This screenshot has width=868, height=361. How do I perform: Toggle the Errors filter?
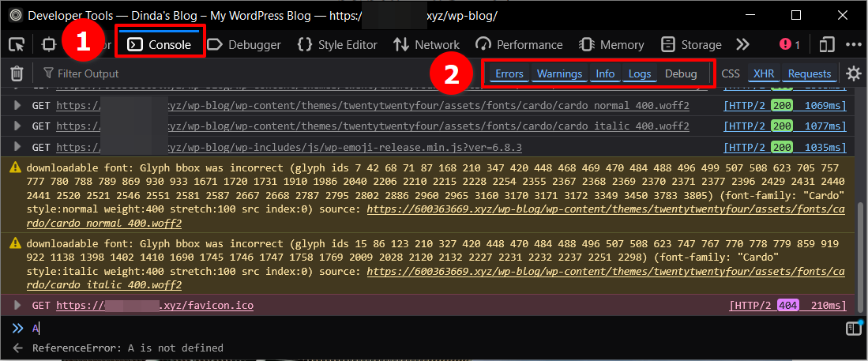click(509, 73)
